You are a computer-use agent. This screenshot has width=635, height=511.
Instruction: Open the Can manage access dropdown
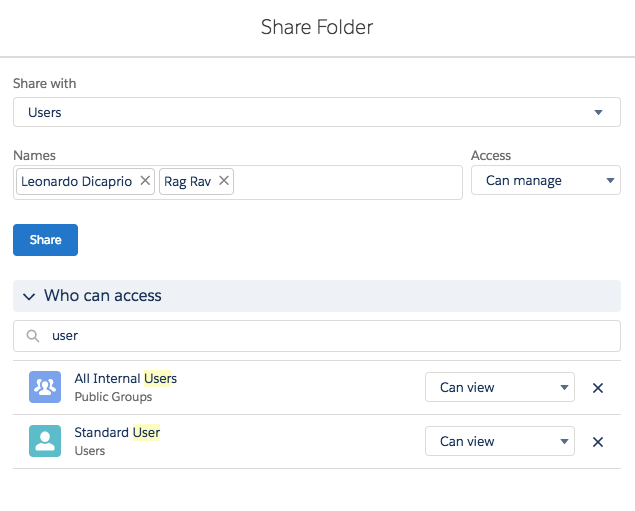click(x=546, y=180)
